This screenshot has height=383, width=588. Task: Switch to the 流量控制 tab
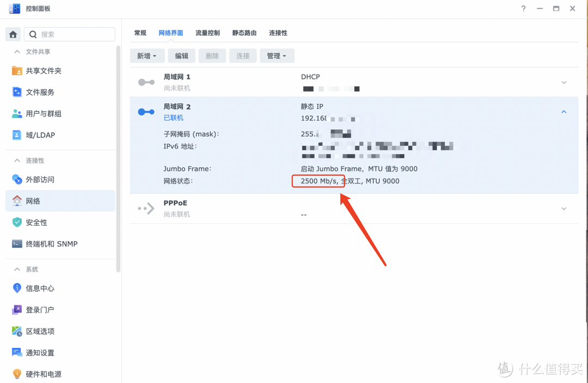pyautogui.click(x=207, y=33)
